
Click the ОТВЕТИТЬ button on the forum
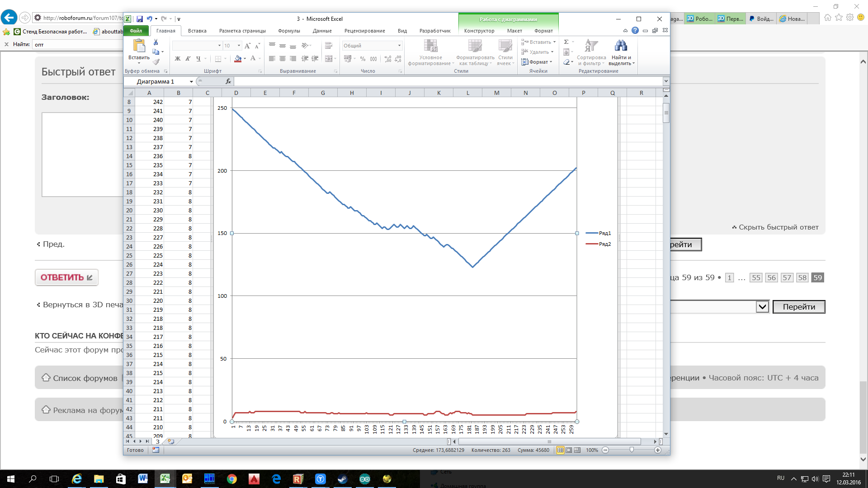[x=66, y=277]
